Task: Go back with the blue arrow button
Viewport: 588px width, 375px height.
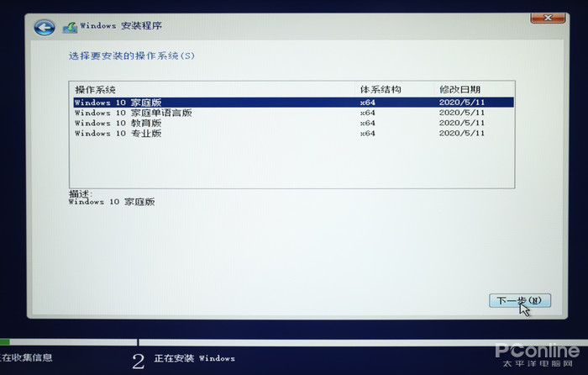Action: (x=45, y=28)
